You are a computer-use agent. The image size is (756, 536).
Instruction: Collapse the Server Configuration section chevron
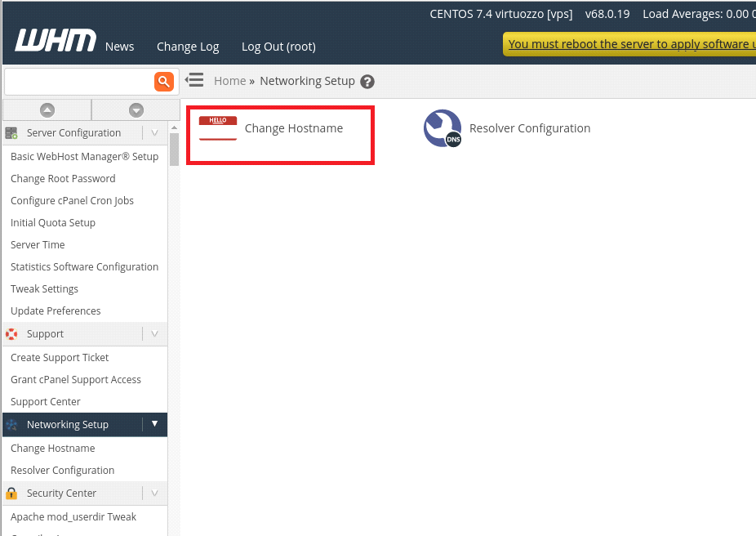[155, 132]
